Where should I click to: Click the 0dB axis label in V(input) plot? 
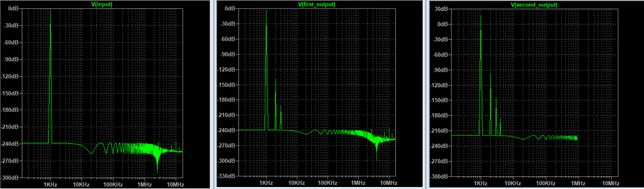pos(13,8)
